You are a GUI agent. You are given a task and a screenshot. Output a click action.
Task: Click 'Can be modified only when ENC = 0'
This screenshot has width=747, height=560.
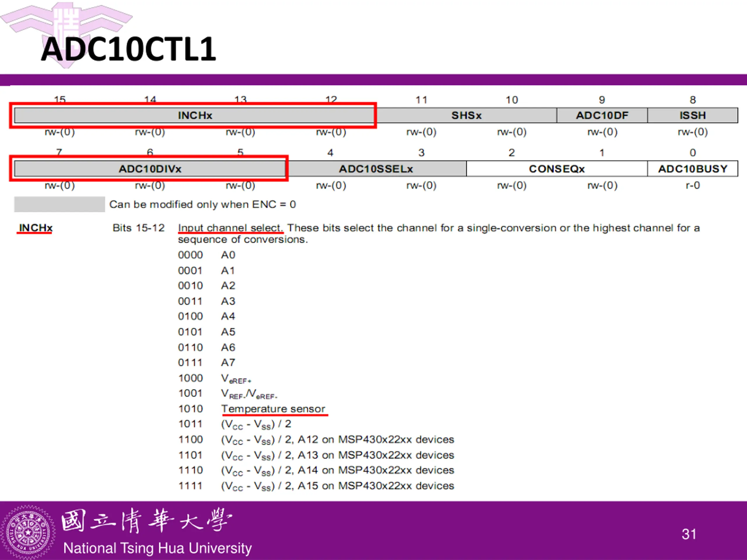[x=203, y=204]
